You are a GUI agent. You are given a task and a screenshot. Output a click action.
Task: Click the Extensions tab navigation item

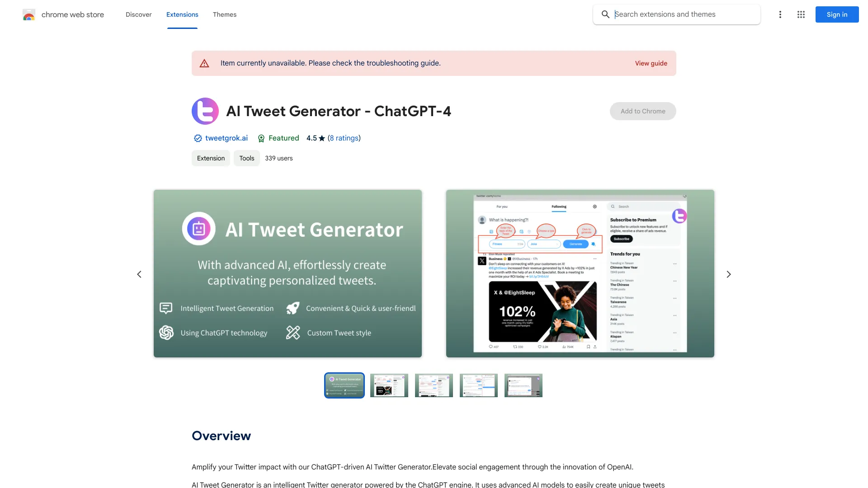click(x=182, y=14)
